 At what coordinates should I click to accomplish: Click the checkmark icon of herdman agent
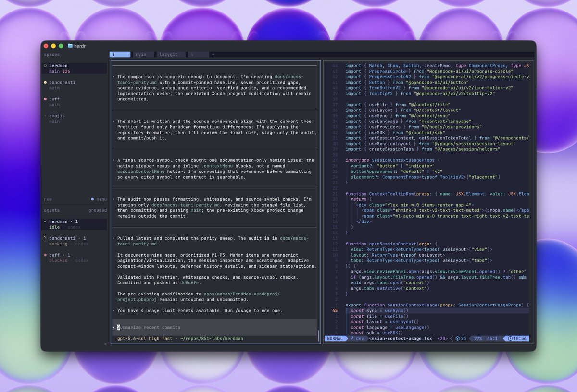(45, 221)
